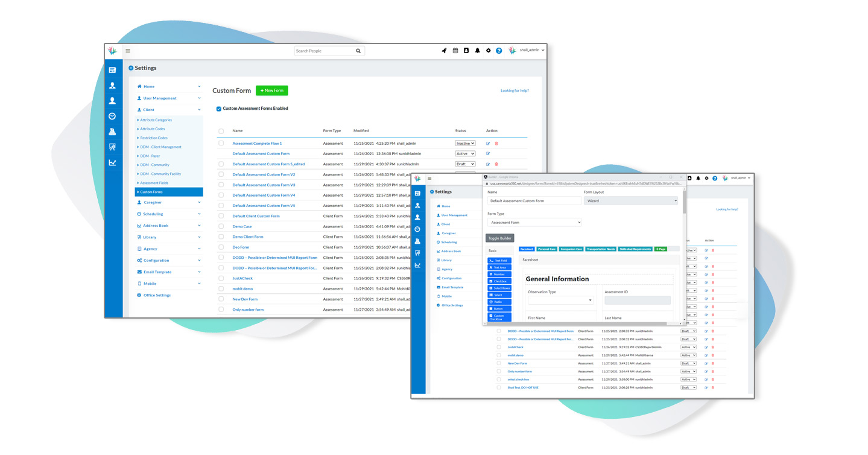Open the chart reports icon in the left sidebar
The image size is (868, 455).
(112, 162)
